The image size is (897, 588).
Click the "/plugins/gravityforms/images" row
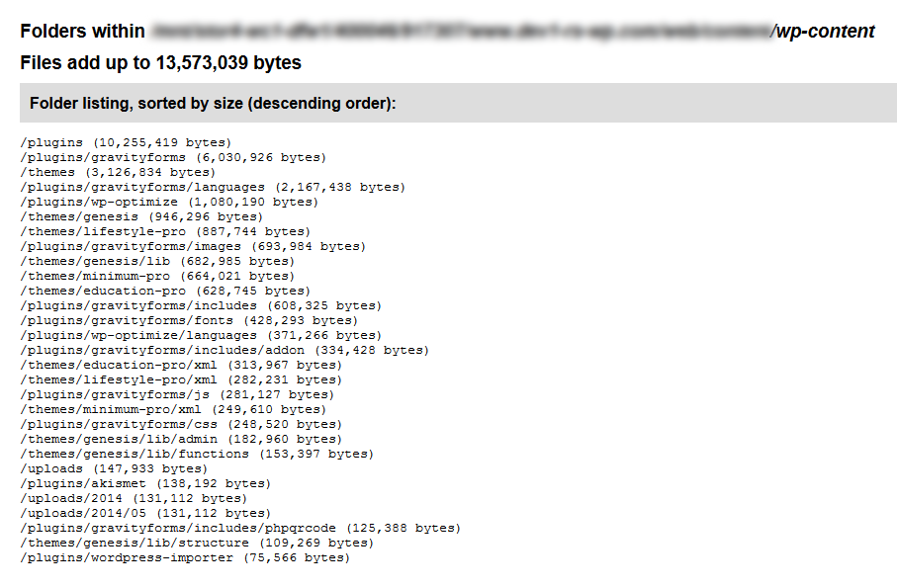coord(193,246)
